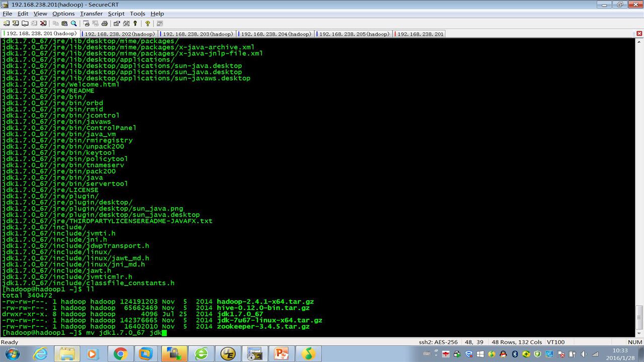Viewport: 644px width, 362px height.
Task: Select the last red-marked 192.168.238.201 tab
Action: click(420, 34)
